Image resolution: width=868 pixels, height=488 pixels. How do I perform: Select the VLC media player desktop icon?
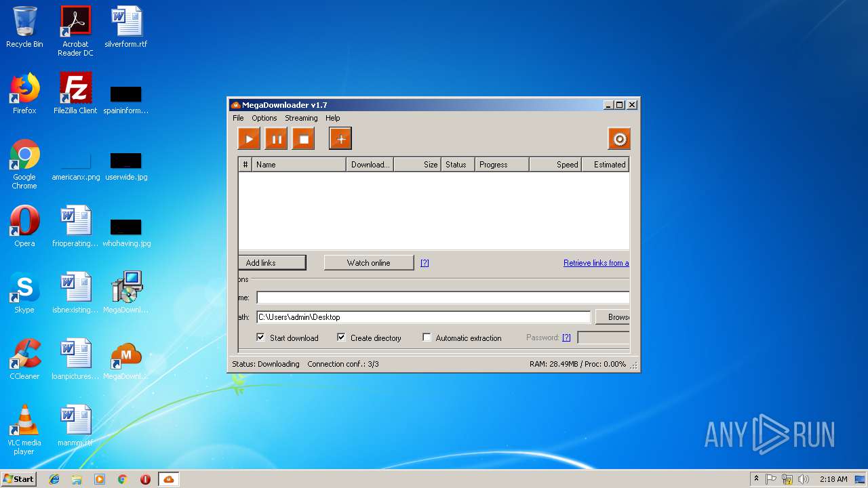tap(24, 430)
